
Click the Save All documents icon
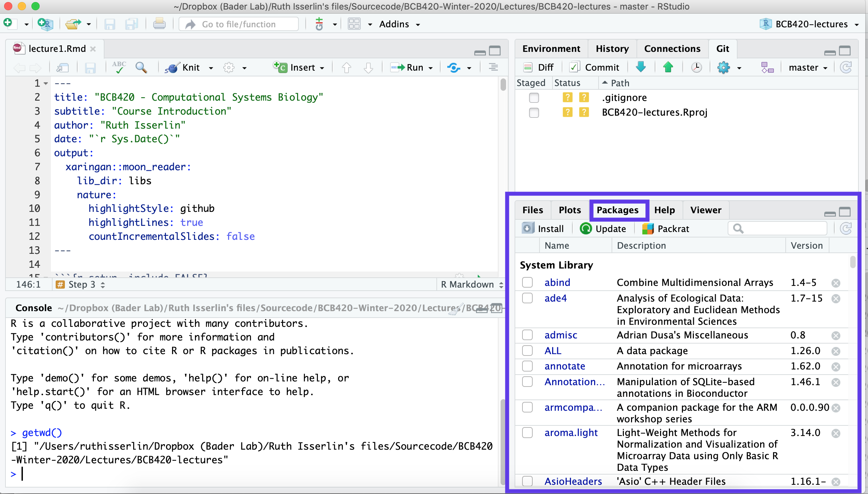tap(131, 24)
